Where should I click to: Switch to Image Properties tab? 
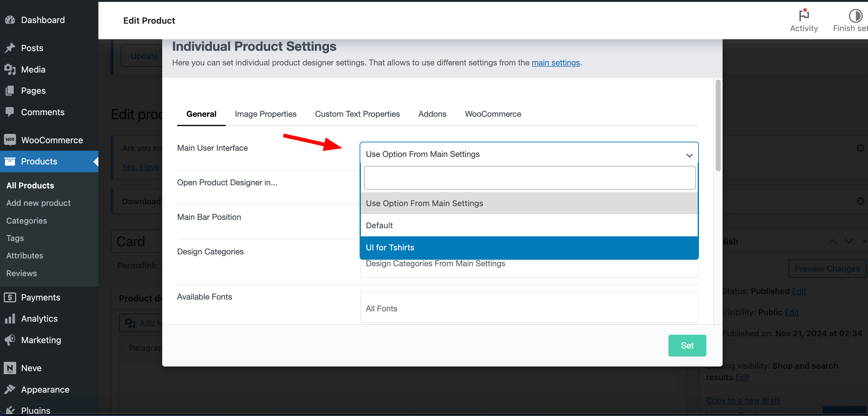coord(266,114)
